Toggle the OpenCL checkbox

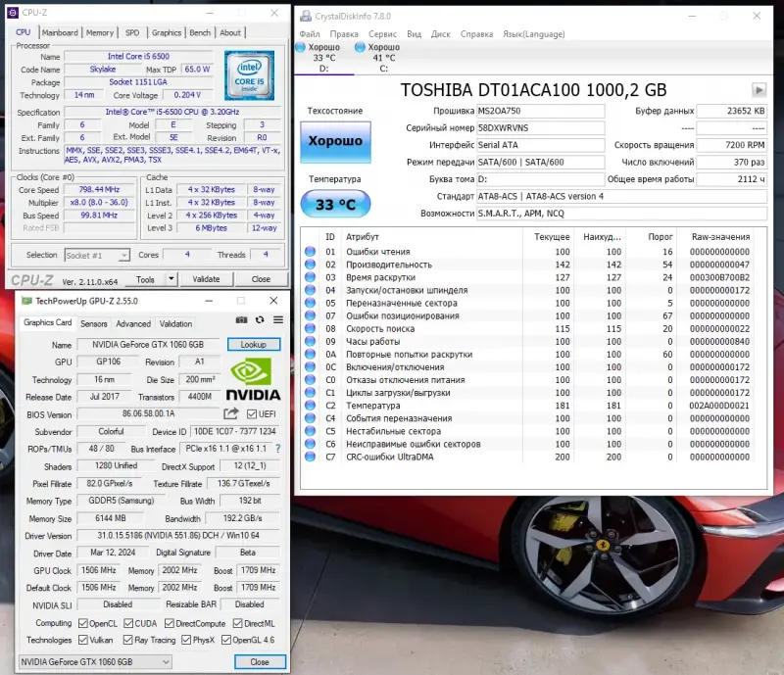coord(83,623)
